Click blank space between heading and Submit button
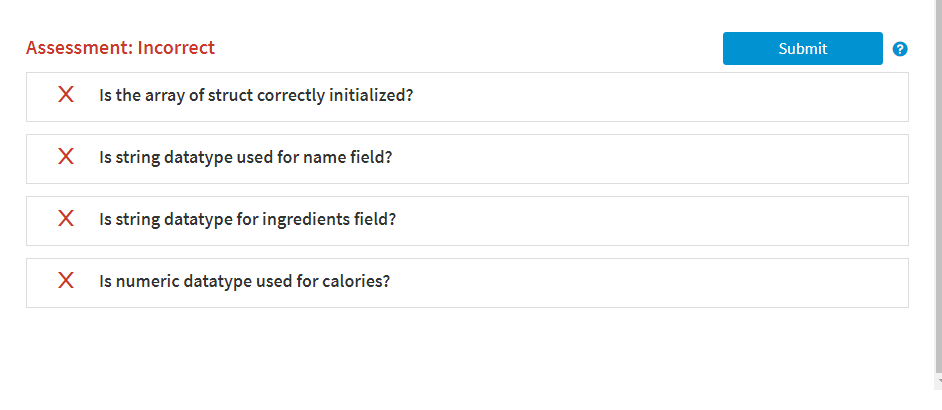Image resolution: width=942 pixels, height=410 pixels. pos(469,48)
